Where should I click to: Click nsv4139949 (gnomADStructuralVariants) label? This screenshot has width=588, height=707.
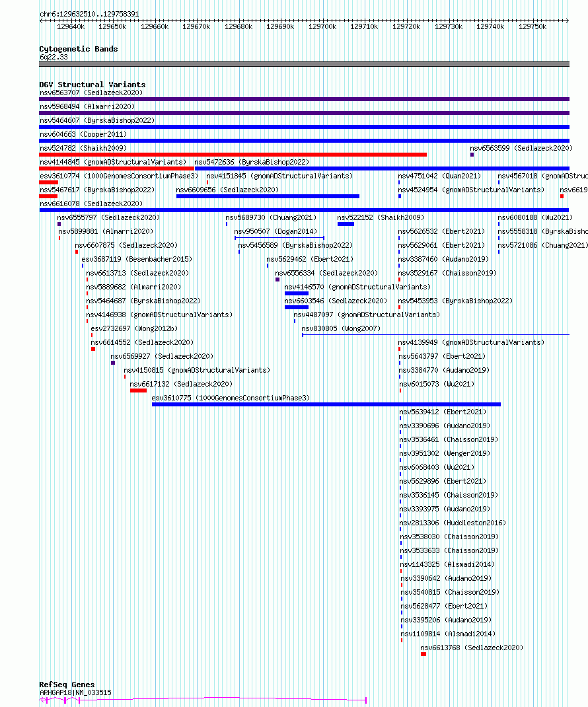pyautogui.click(x=471, y=343)
